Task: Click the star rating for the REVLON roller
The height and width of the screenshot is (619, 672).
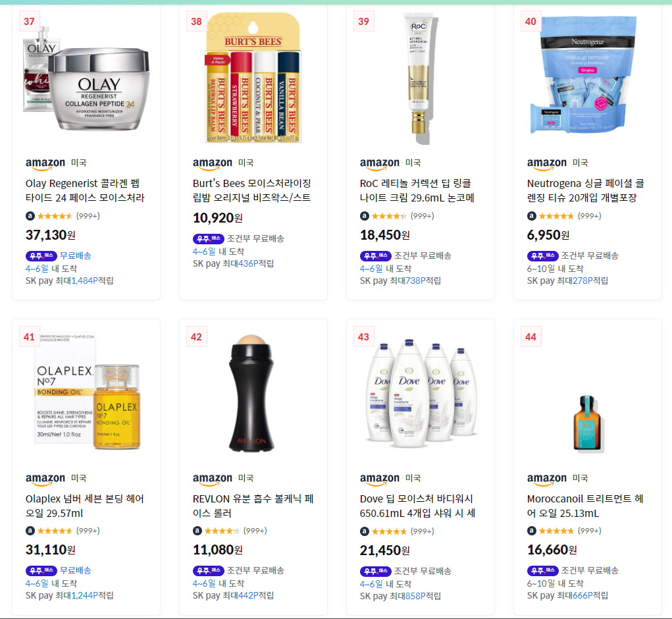Action: point(222,531)
